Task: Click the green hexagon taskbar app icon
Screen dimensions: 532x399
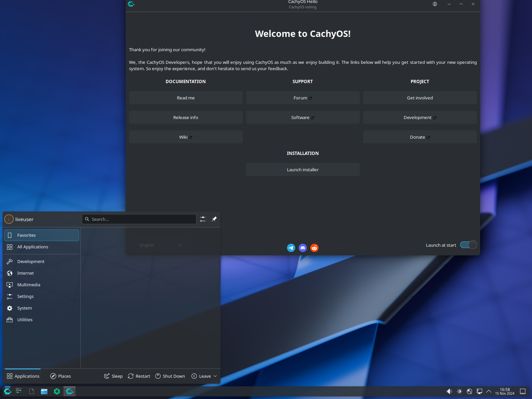Action: (57, 391)
